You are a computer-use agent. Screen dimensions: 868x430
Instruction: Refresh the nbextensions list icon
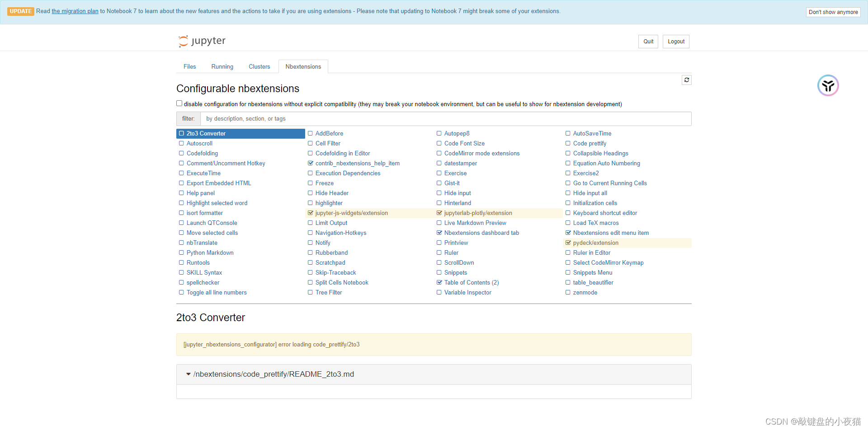(x=686, y=80)
